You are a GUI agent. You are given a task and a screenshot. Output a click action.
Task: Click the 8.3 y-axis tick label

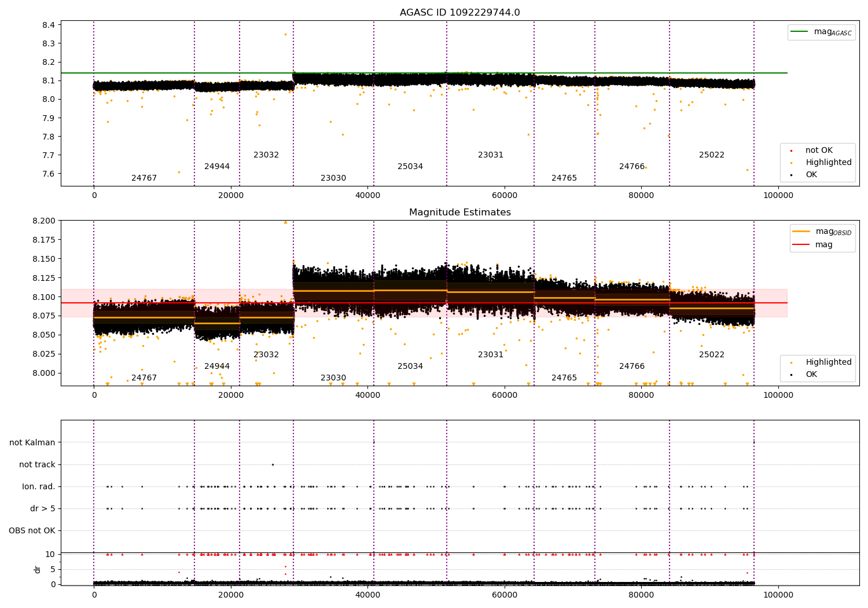49,43
